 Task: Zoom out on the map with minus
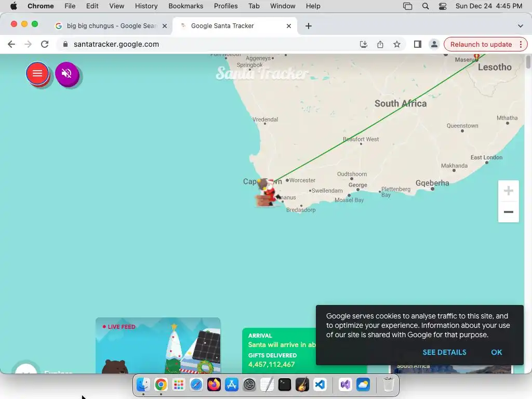point(508,212)
